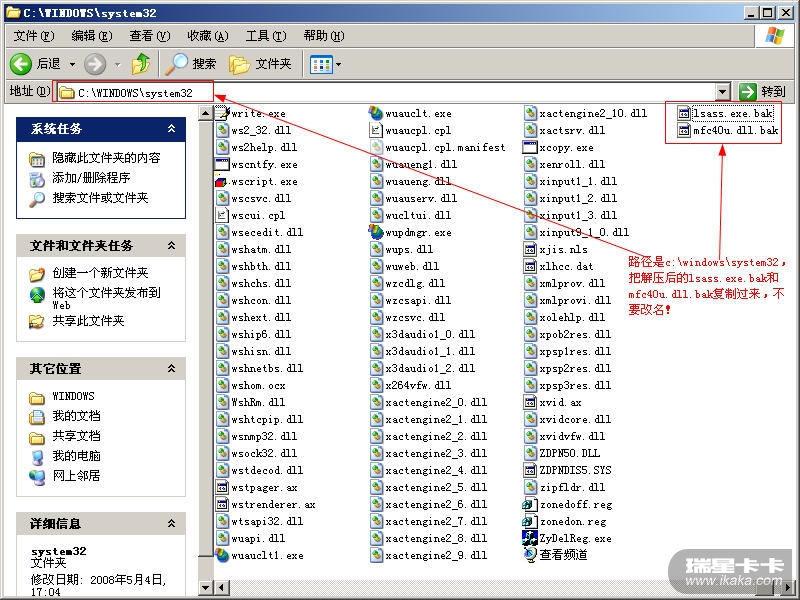Select the wscntfy.exe file icon
Image resolution: width=800 pixels, height=600 pixels.
coord(222,164)
